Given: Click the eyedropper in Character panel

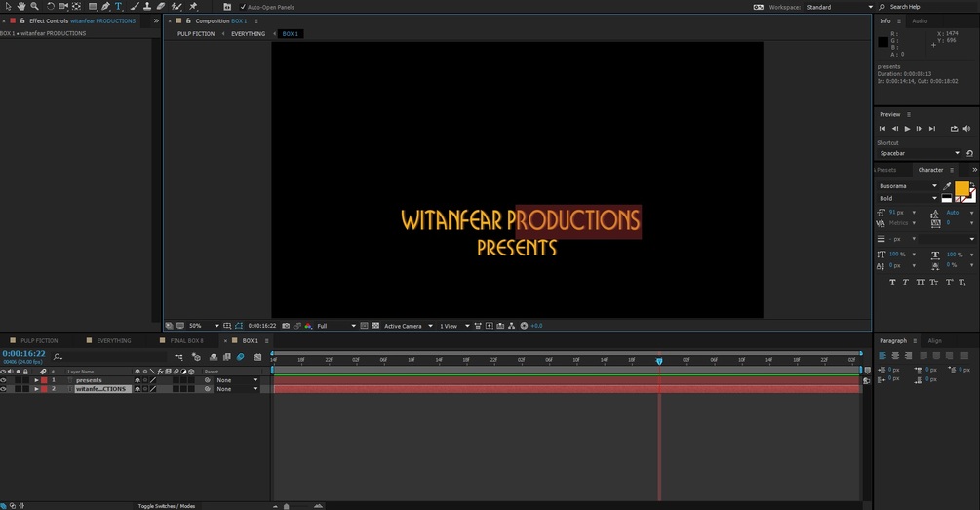Looking at the screenshot, I should [947, 186].
